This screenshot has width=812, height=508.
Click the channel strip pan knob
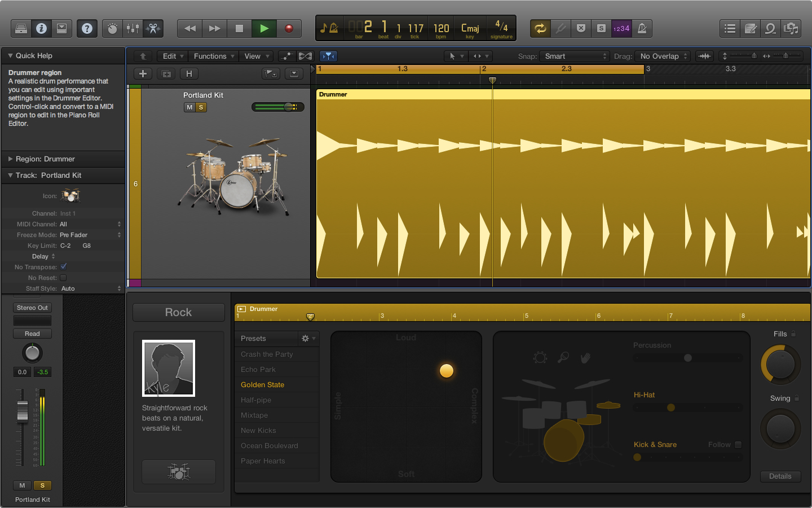pos(32,353)
